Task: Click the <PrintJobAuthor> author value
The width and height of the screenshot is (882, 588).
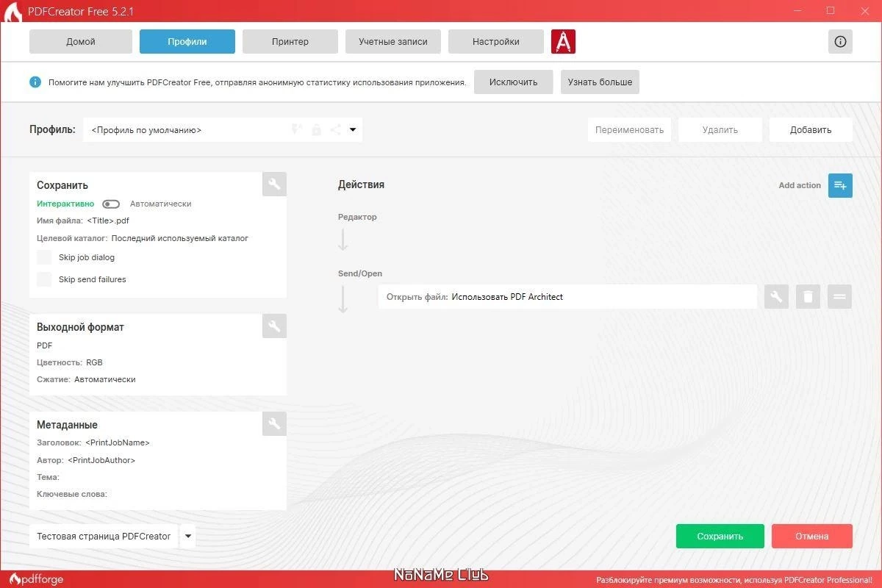Action: 101,460
